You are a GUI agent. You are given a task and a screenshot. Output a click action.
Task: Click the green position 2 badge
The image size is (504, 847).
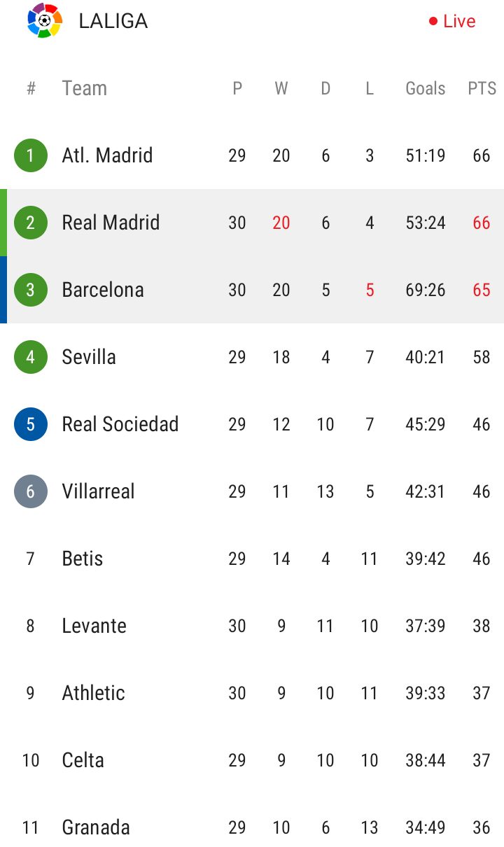tap(30, 223)
